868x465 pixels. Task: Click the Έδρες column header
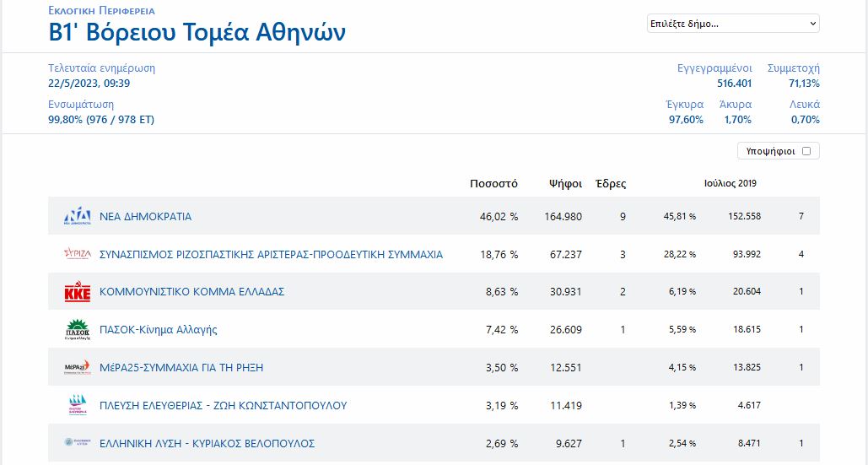pos(611,183)
